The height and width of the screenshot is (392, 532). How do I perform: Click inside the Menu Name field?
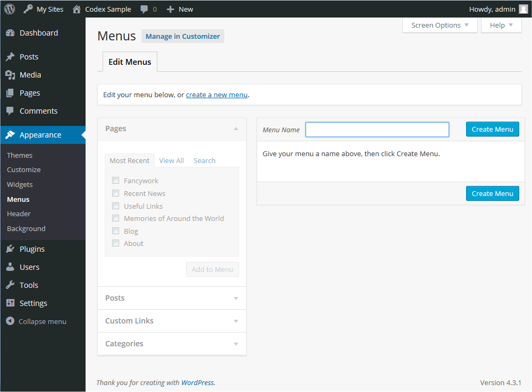pyautogui.click(x=377, y=129)
